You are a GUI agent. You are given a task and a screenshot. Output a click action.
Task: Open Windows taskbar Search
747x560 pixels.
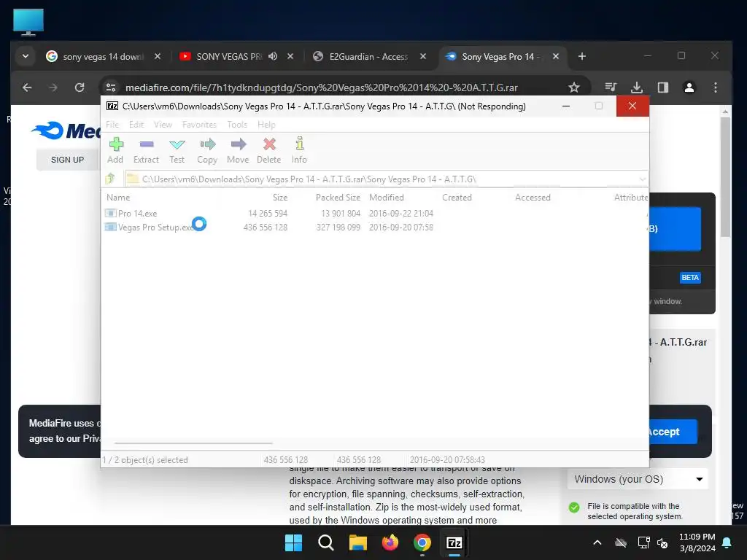326,542
